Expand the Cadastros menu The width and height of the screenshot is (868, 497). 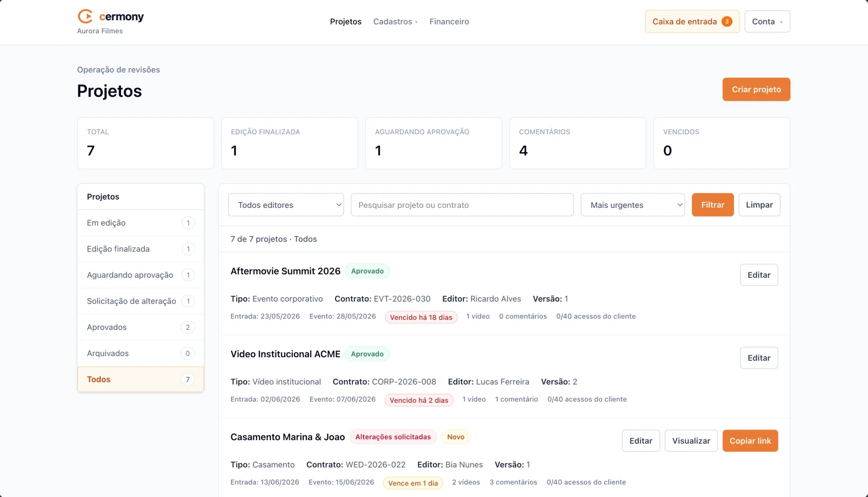(x=395, y=21)
